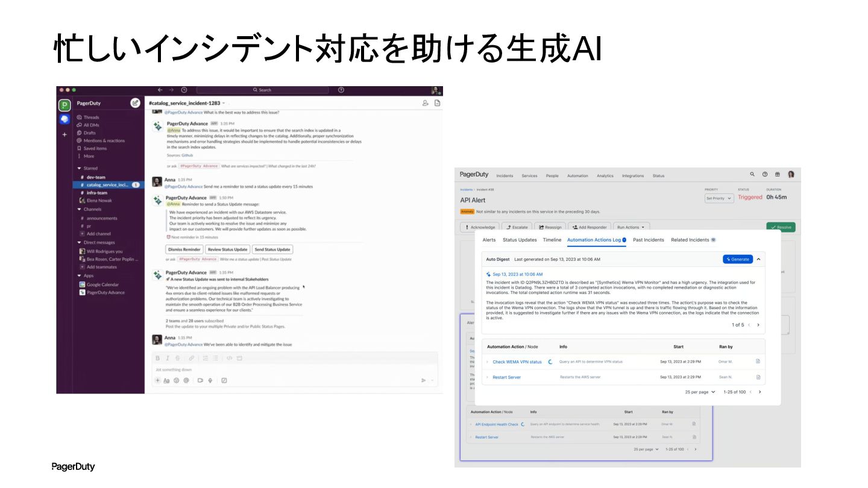
Task: Collapse the Starred section in Slack sidebar
Action: click(x=79, y=168)
